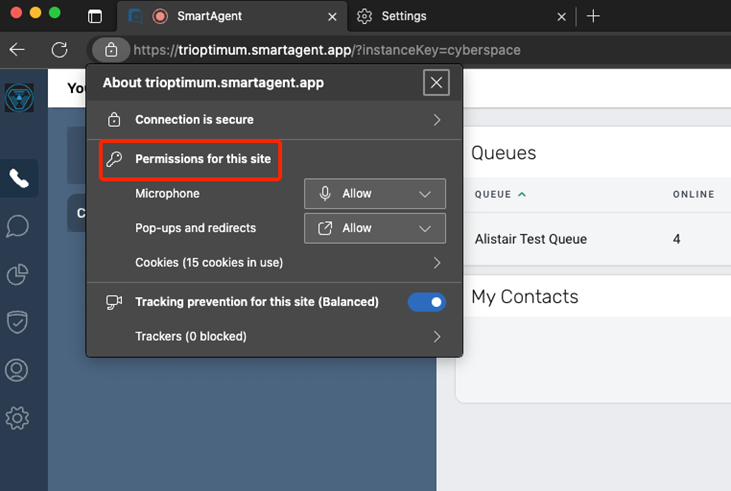731x491 pixels.
Task: Click the phone icon in the sidebar
Action: pos(18,179)
